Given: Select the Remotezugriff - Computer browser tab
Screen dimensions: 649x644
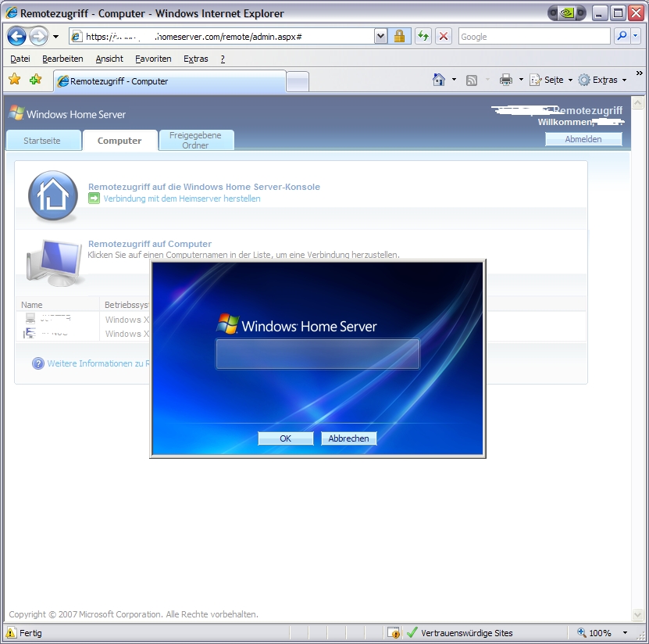Looking at the screenshot, I should pos(169,81).
